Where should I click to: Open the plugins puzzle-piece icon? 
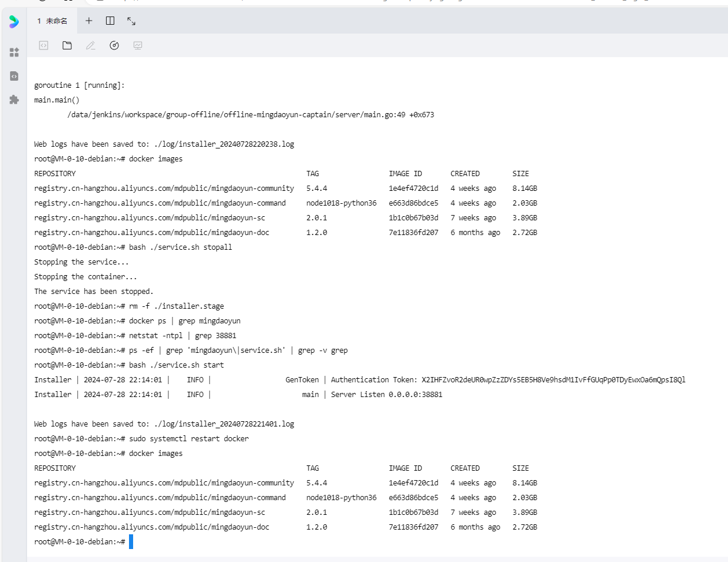click(14, 100)
